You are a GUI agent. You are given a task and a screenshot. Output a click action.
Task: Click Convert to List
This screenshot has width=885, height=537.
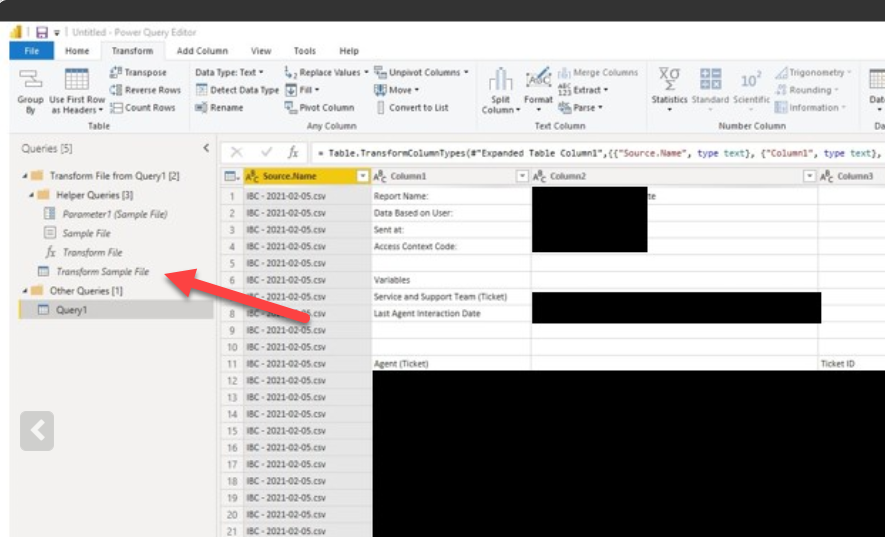click(411, 107)
